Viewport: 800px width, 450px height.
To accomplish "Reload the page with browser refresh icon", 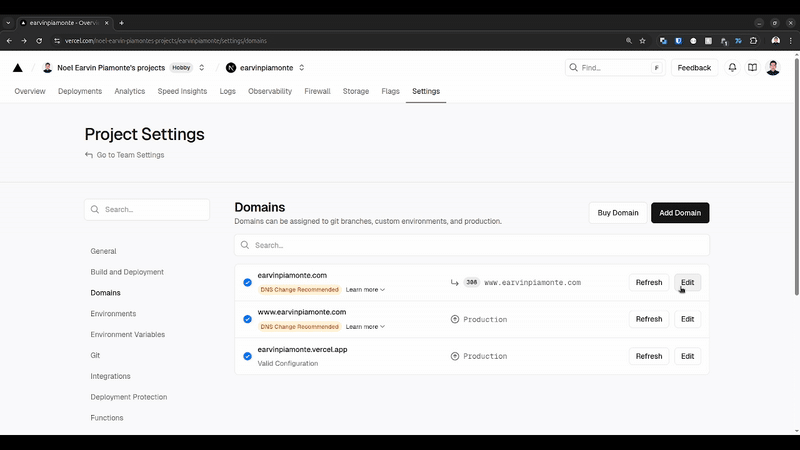I will tap(39, 41).
